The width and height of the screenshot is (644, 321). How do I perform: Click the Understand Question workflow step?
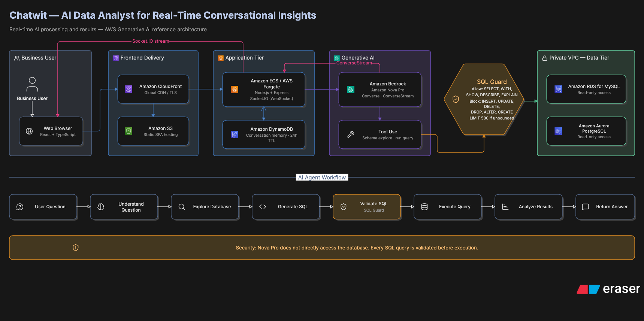(x=124, y=207)
